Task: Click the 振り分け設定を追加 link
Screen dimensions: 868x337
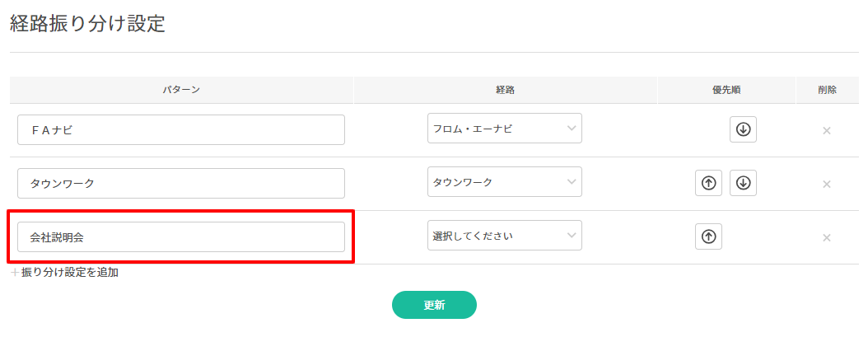Action: 65,272
